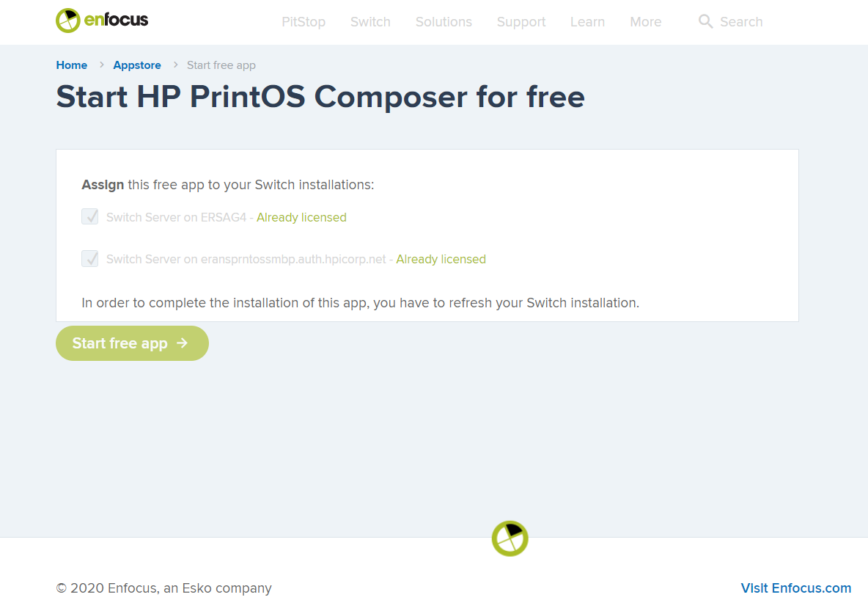Open the Learn menu item
This screenshot has height=600, width=868.
coord(587,22)
